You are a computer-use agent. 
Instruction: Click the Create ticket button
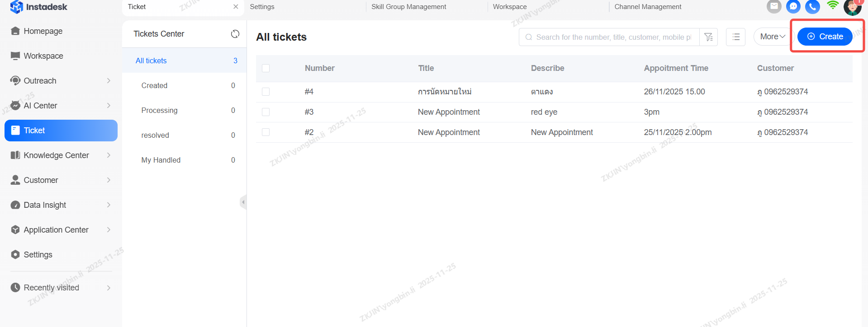[x=825, y=37]
